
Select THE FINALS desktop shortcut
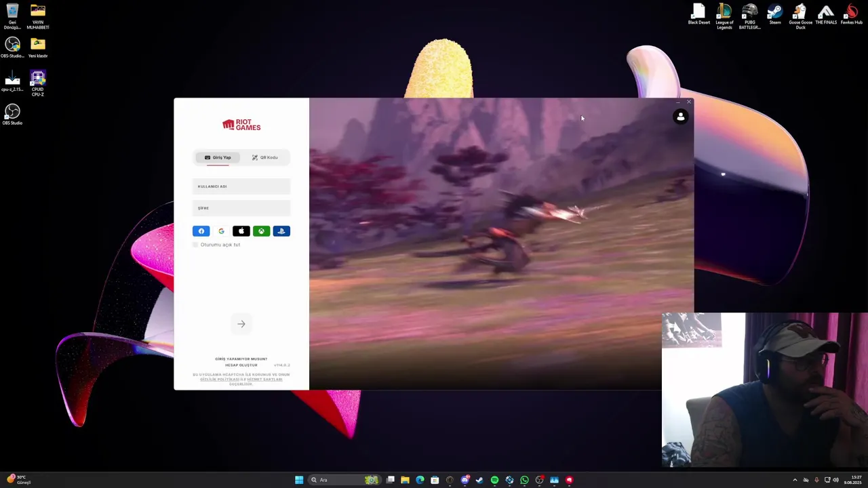[x=826, y=16]
